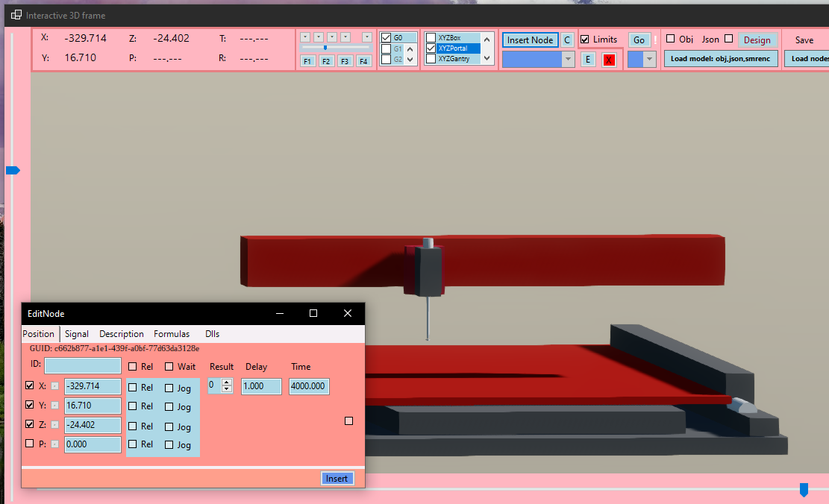Click the F2 button
This screenshot has width=829, height=504.
coord(326,61)
